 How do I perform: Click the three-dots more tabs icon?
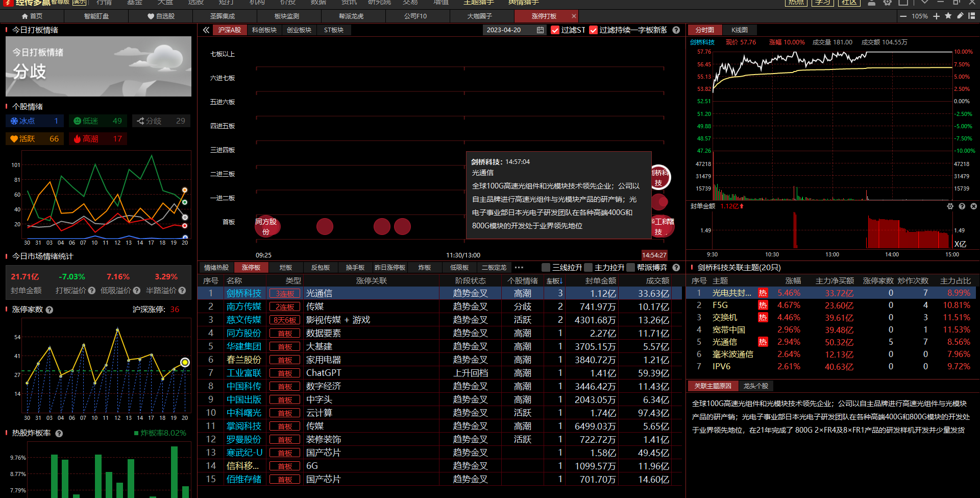click(x=519, y=268)
